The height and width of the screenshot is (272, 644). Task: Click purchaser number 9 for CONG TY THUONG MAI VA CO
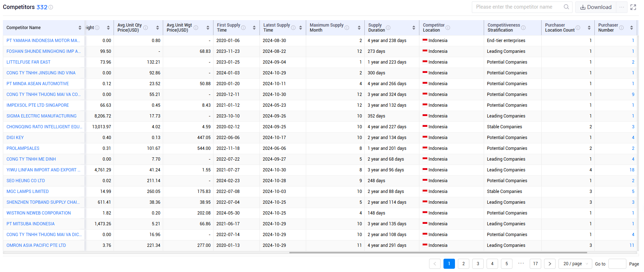633,94
